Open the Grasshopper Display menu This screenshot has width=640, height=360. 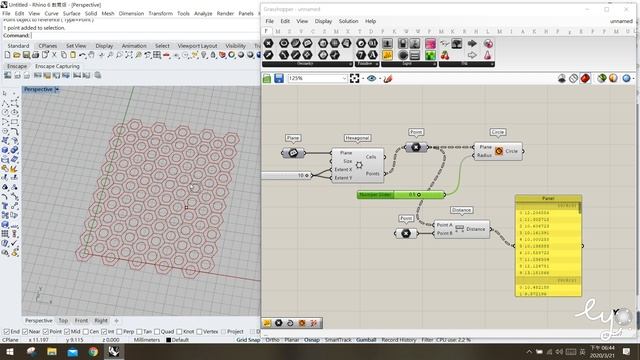323,21
